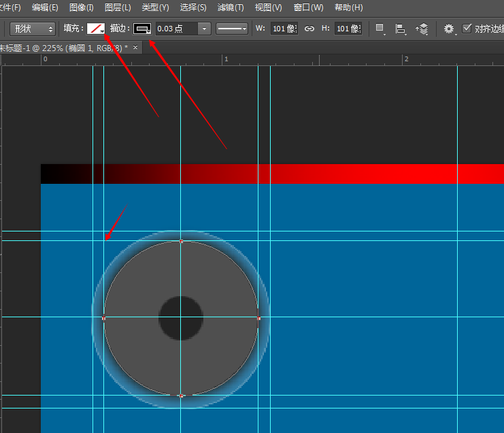The height and width of the screenshot is (433, 504).
Task: Select the 未标题-1 document tab
Action: coord(64,48)
